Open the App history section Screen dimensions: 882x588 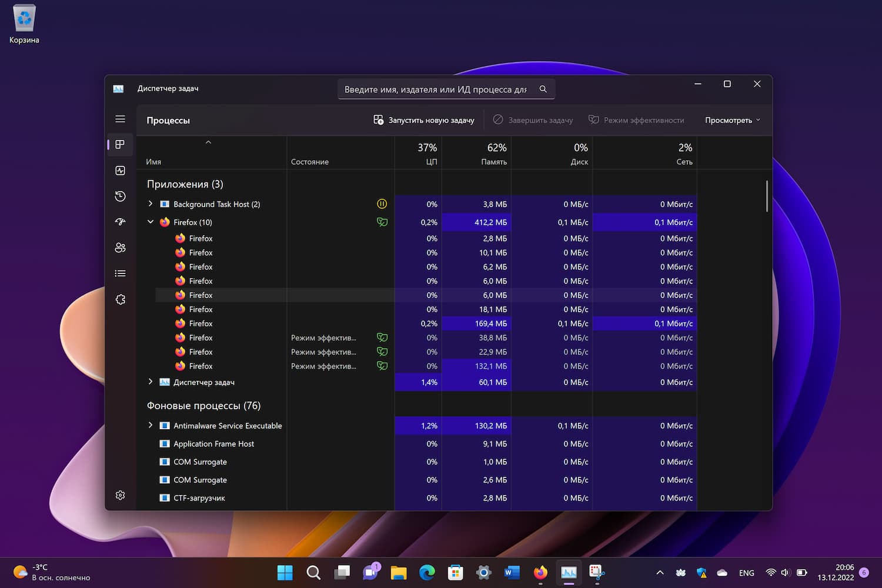coord(120,196)
